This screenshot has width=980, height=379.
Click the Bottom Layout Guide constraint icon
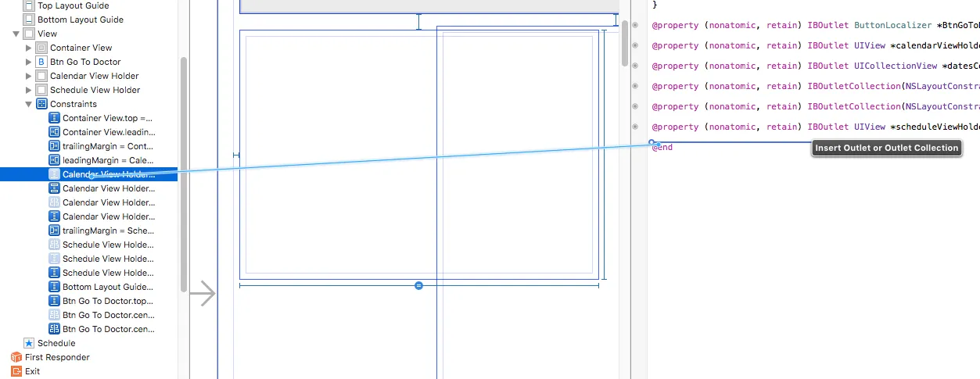pyautogui.click(x=55, y=287)
